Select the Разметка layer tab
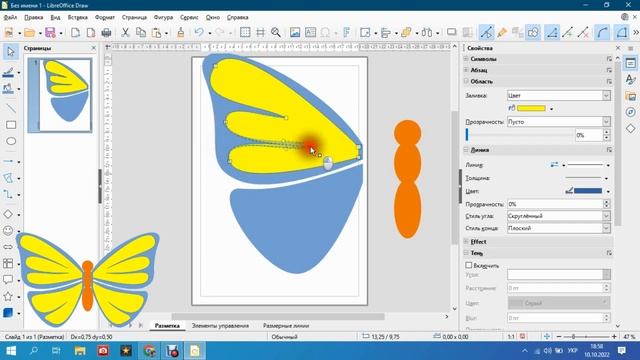This screenshot has width=640, height=360. [167, 326]
